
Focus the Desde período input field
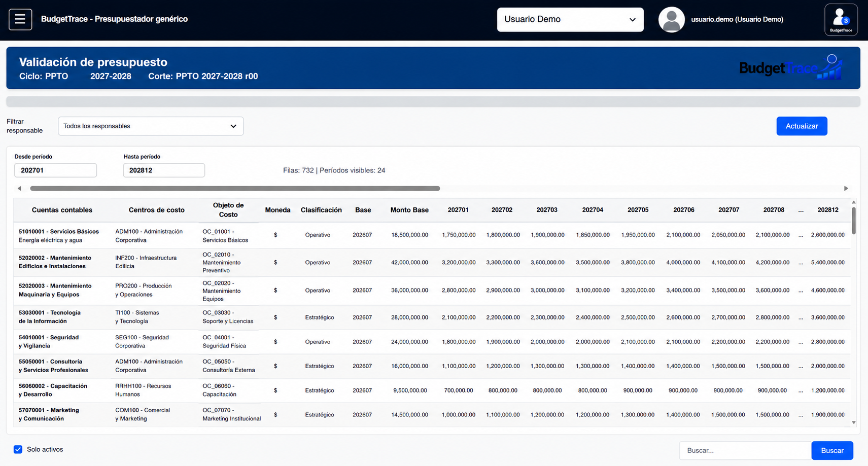point(55,170)
